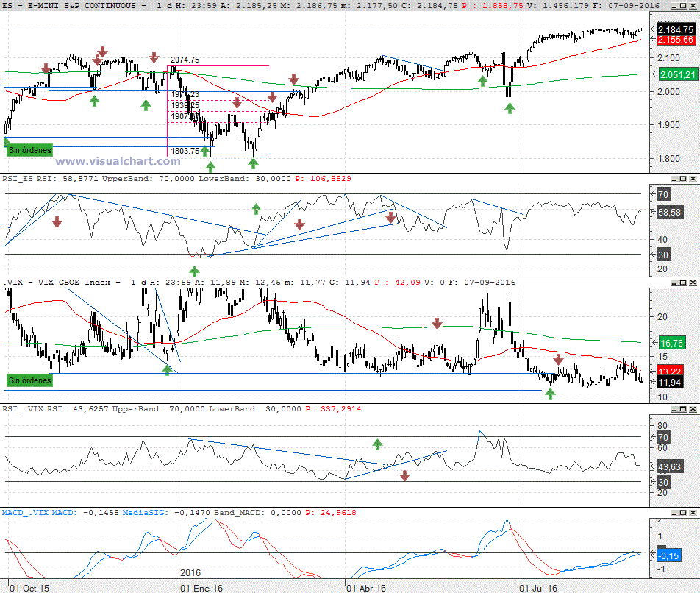Screen dimensions: 700x593
Task: Close the RSI_.VIX indicator panel
Action: click(693, 409)
